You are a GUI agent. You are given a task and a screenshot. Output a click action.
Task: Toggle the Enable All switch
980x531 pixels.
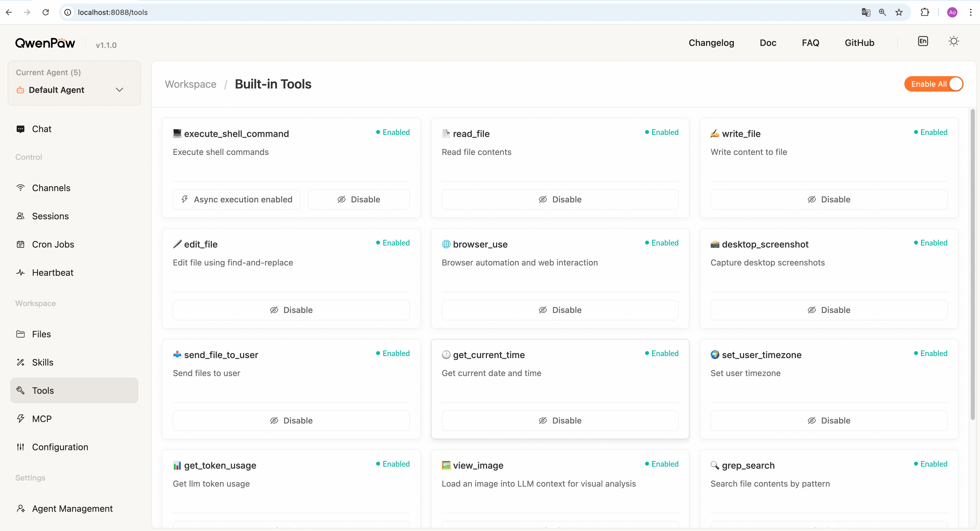934,84
